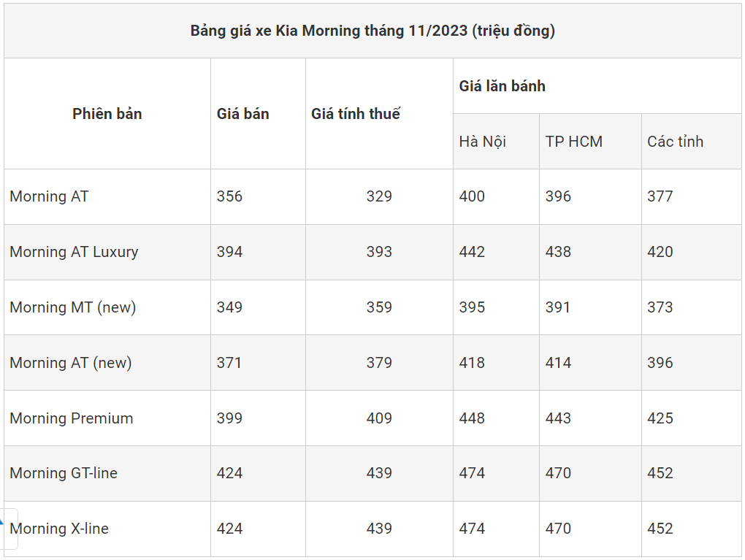Viewport: 745px width, 560px height.
Task: Click the Giá tính thuế column header
Action: (x=356, y=114)
